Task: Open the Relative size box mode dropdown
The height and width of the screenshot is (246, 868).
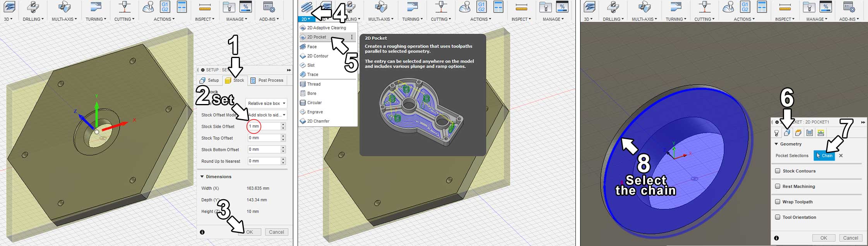Action: (266, 103)
